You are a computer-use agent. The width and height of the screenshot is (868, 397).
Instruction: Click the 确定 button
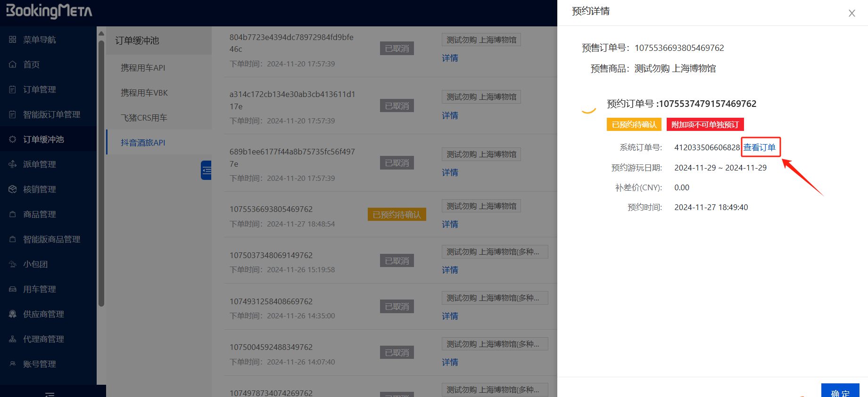[840, 391]
